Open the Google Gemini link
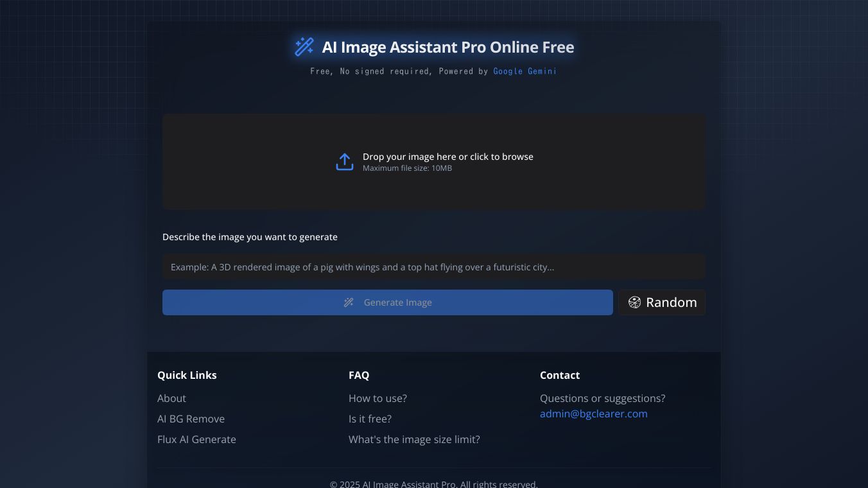Viewport: 868px width, 488px height. coord(525,71)
